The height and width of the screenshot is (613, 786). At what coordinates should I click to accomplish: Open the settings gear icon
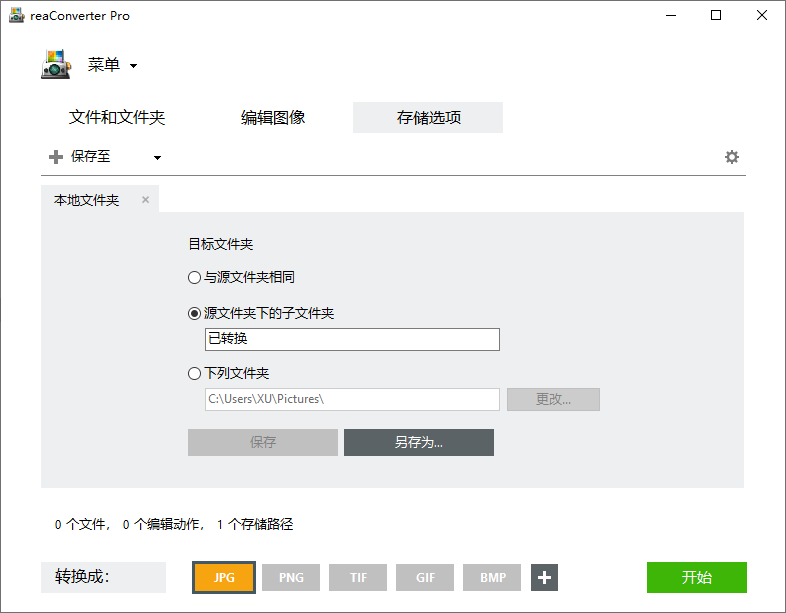click(732, 157)
